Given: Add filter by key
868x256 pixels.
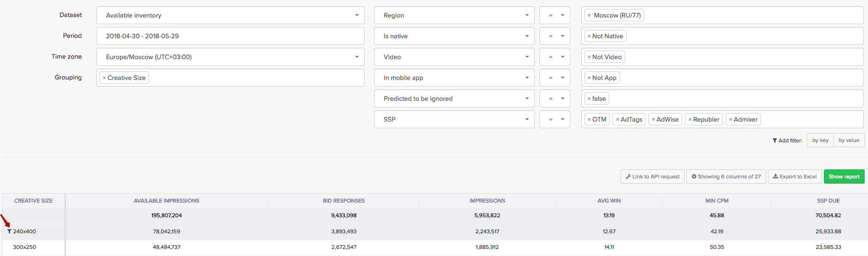Looking at the screenshot, I should click(820, 140).
